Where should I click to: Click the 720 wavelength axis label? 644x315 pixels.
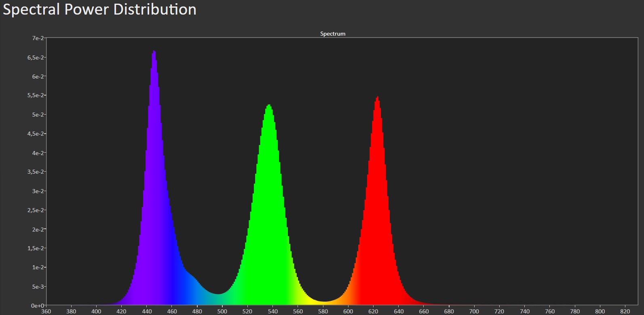click(x=499, y=311)
